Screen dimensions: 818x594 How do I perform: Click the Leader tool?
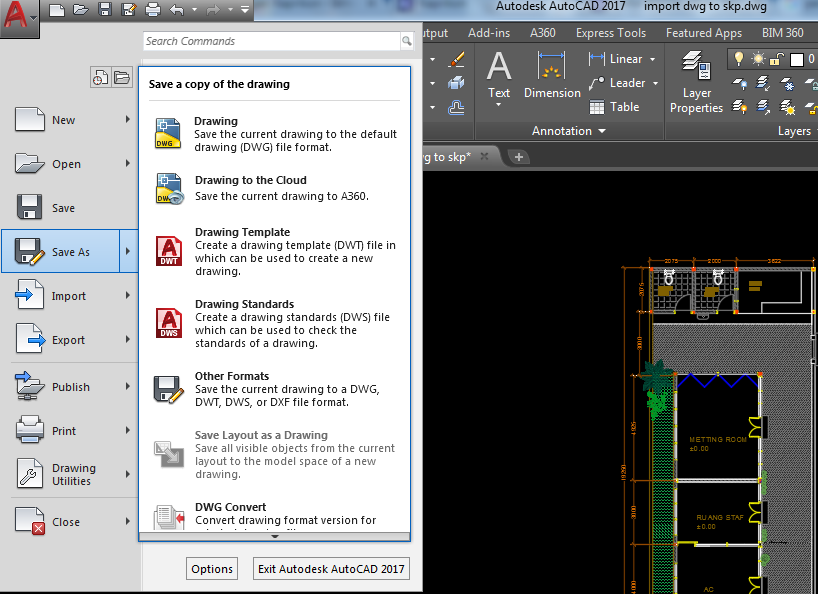(x=618, y=83)
